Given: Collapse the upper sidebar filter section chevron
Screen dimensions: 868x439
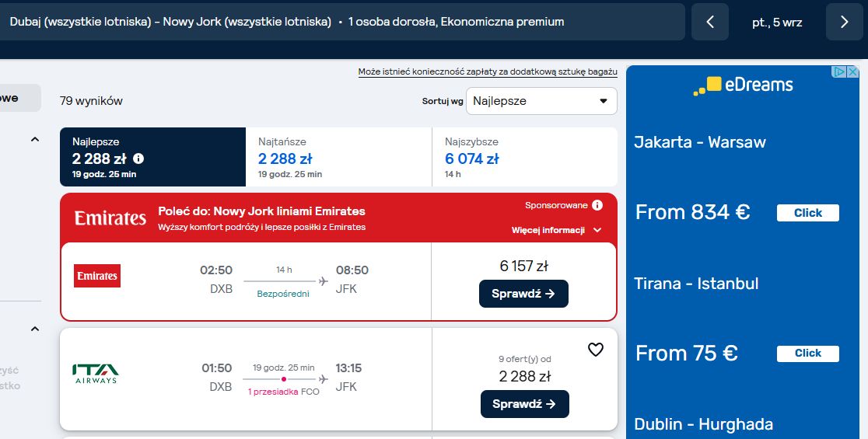Looking at the screenshot, I should (x=35, y=139).
